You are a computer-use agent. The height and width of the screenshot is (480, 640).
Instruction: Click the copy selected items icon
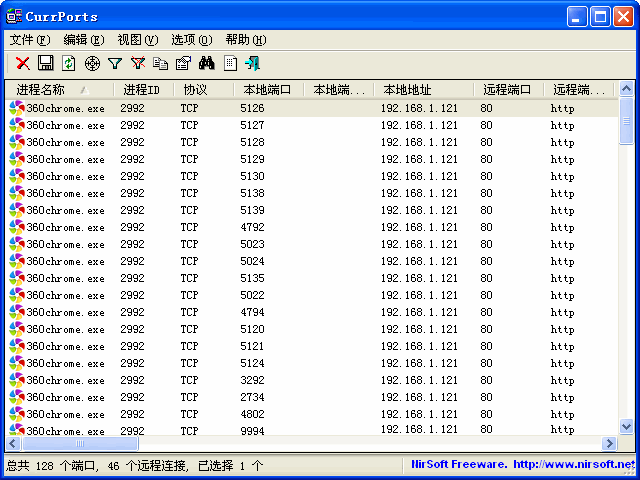(161, 63)
